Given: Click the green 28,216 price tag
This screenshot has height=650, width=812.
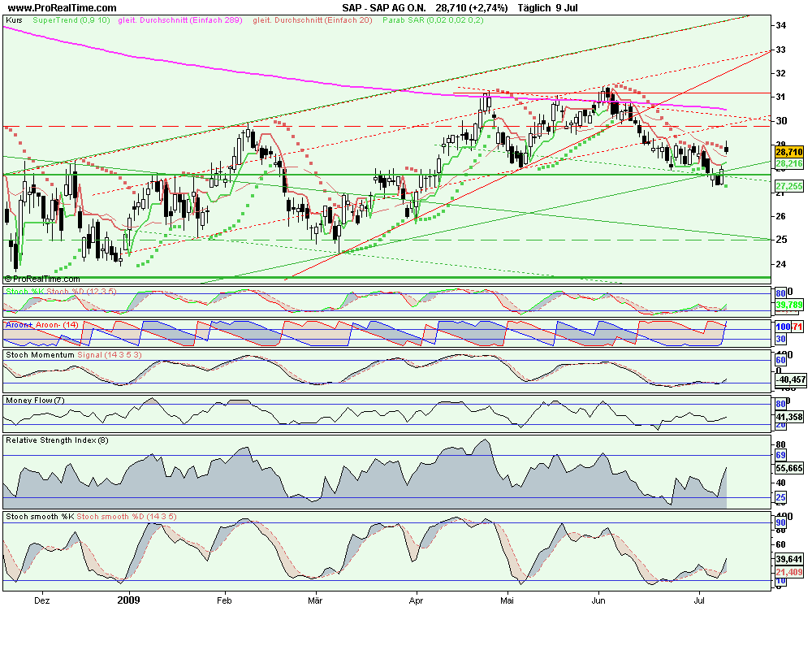Looking at the screenshot, I should pyautogui.click(x=789, y=164).
